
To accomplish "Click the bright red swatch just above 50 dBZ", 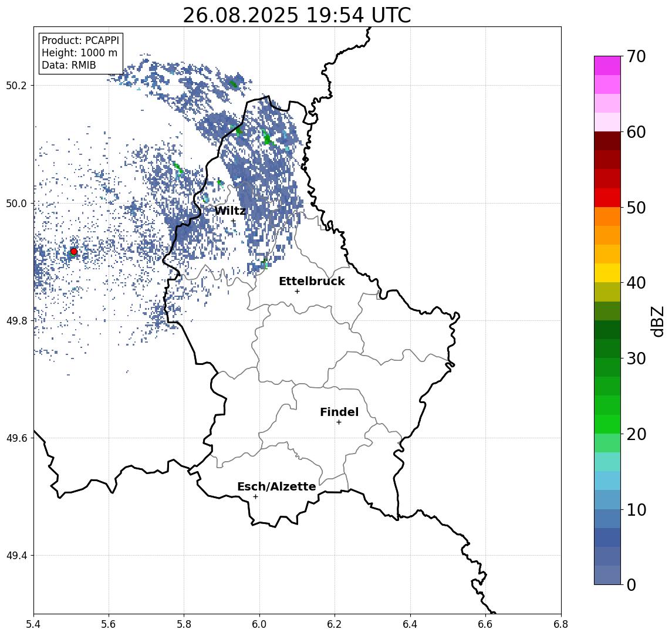I will point(607,198).
